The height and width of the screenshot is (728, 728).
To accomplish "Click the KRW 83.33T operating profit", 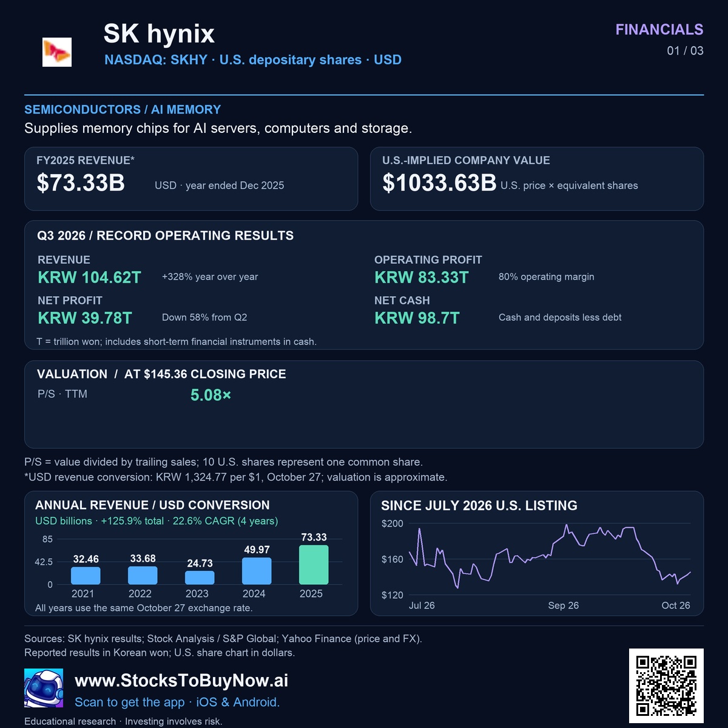I will [x=422, y=278].
